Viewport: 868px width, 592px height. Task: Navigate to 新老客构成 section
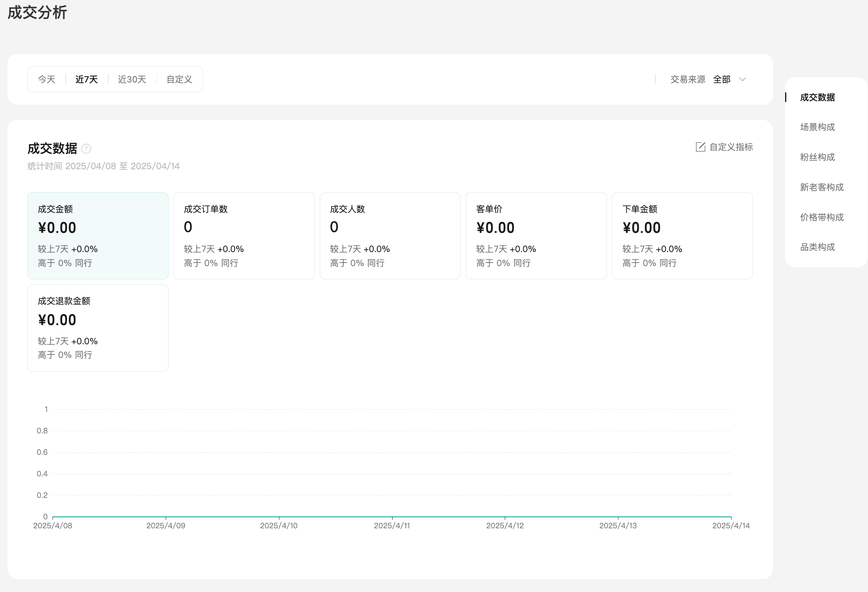point(821,187)
